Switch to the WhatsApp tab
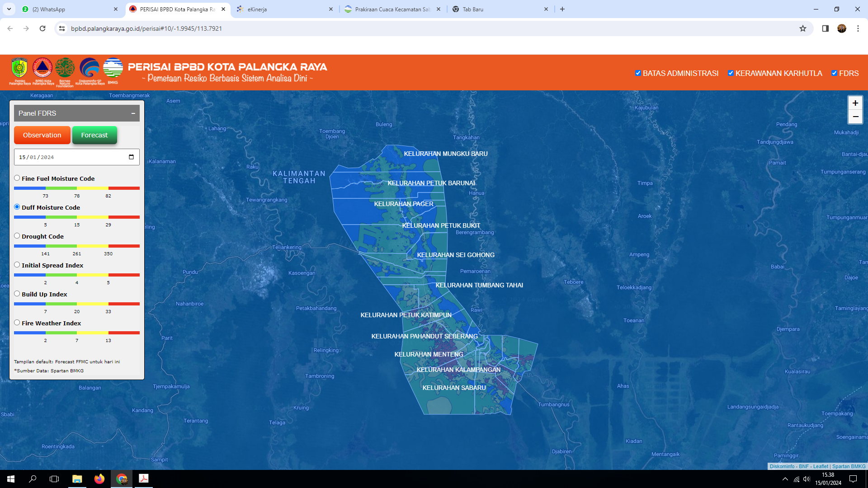Viewport: 868px width, 488px height. (x=70, y=9)
